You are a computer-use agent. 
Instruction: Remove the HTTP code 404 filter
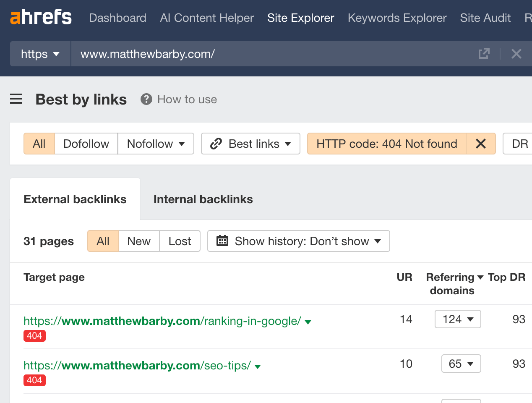pos(481,144)
